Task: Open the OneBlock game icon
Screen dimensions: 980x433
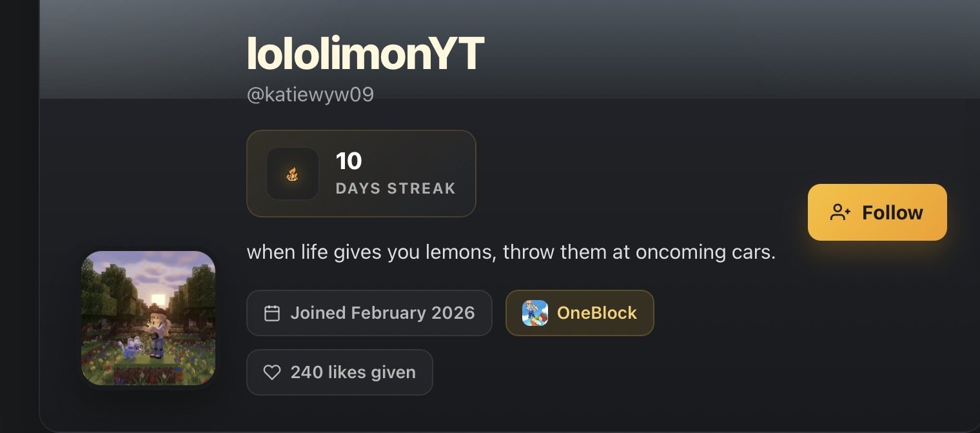Action: tap(534, 313)
